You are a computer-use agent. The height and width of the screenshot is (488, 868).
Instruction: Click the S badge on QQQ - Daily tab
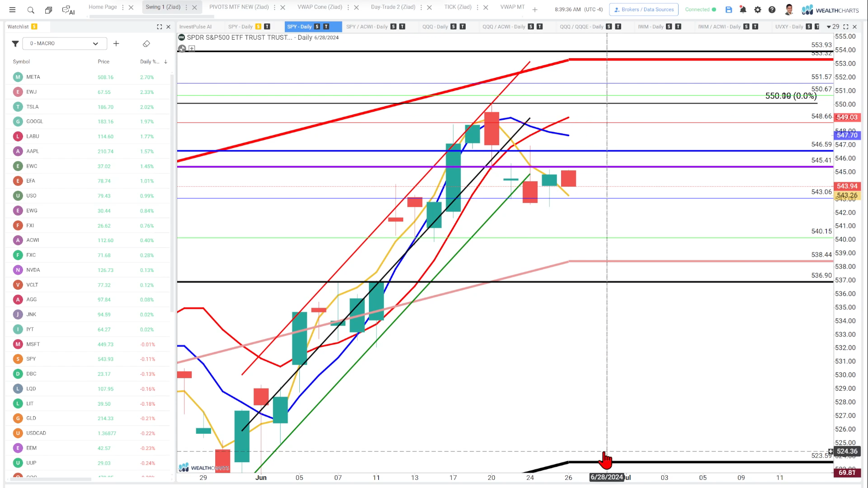point(453,27)
